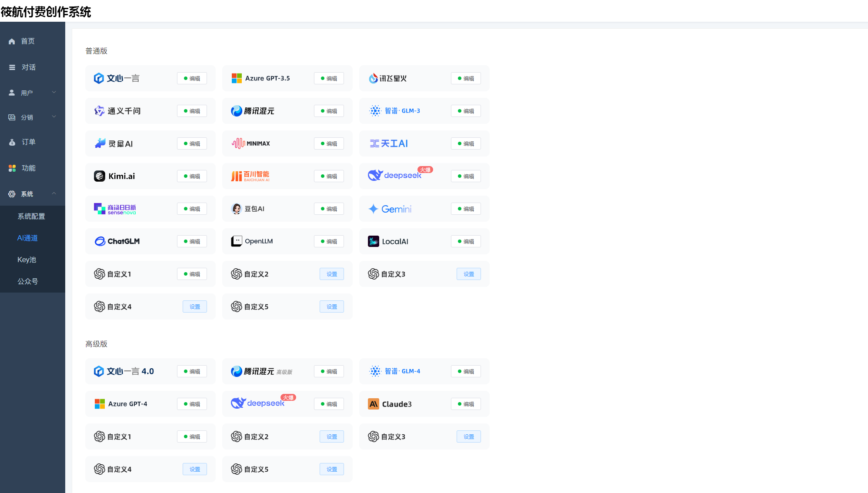The height and width of the screenshot is (493, 868).
Task: Click the Azure GPT-3.5 Windows logo
Action: pyautogui.click(x=237, y=78)
